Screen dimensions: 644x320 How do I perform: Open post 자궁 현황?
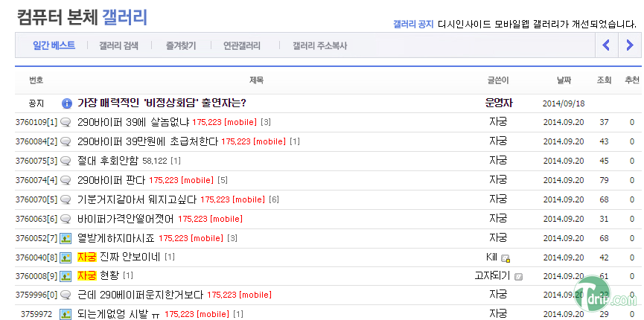[x=98, y=275]
